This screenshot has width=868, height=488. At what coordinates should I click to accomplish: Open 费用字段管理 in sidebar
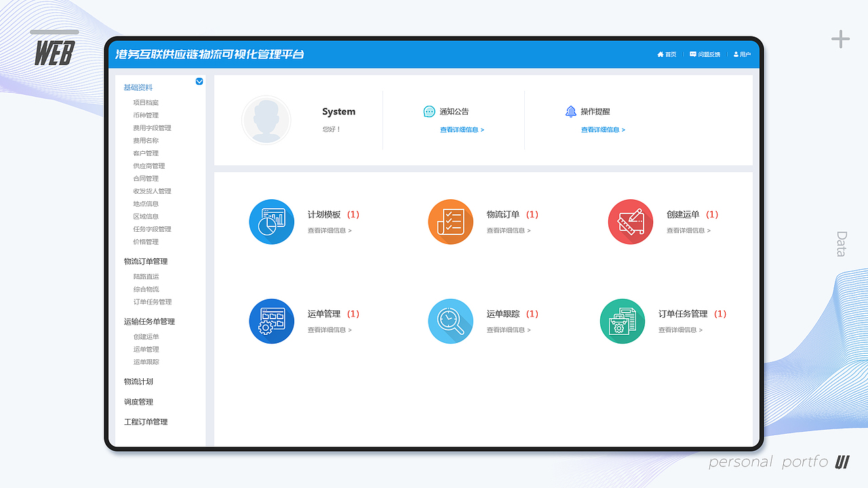pyautogui.click(x=152, y=128)
